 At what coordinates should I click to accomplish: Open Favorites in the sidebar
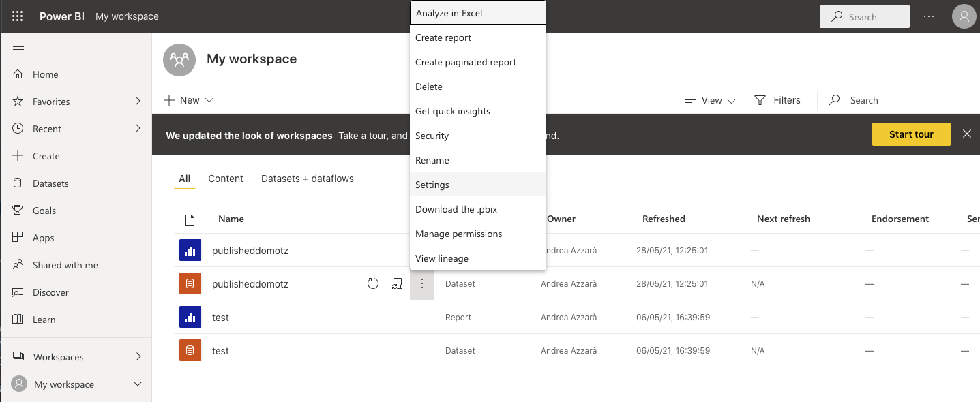tap(76, 102)
